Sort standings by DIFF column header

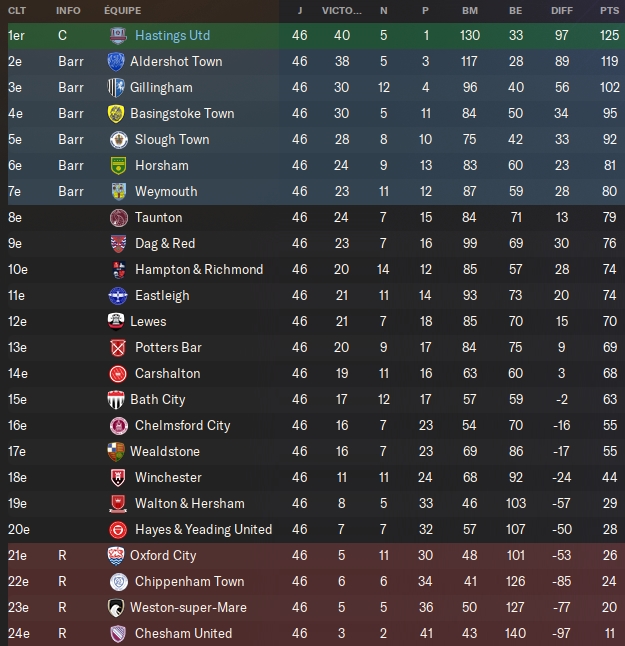562,10
